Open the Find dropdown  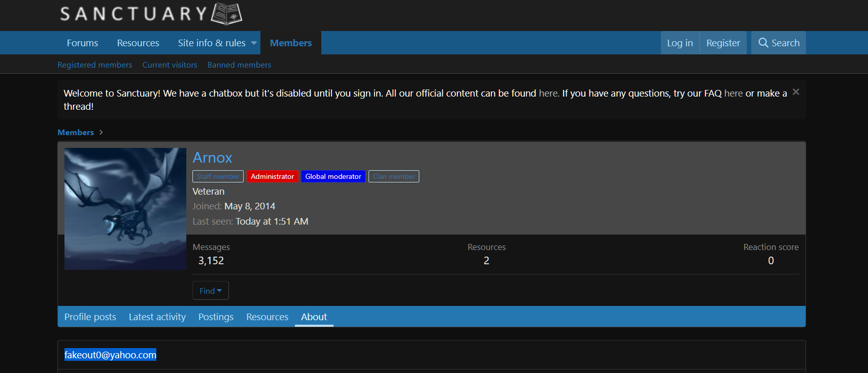[211, 291]
